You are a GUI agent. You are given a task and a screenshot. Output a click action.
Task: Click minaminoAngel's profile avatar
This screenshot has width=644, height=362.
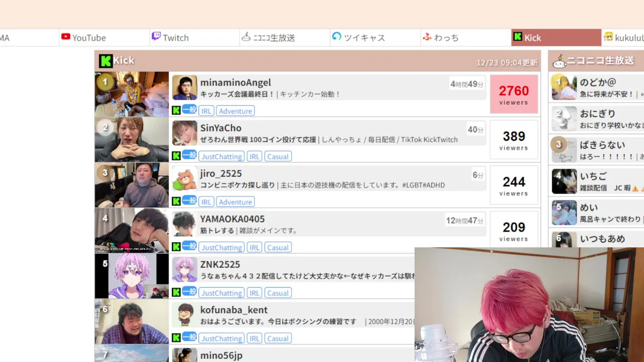point(185,88)
